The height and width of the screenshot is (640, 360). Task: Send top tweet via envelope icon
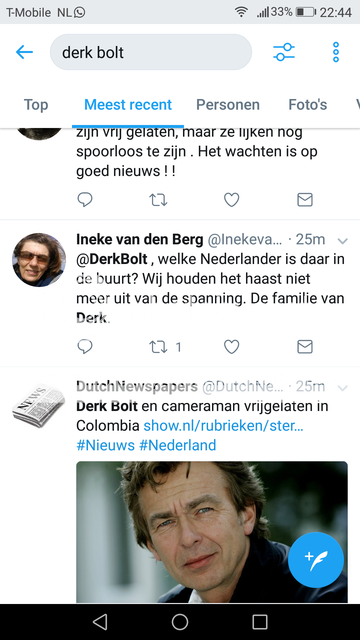click(305, 200)
